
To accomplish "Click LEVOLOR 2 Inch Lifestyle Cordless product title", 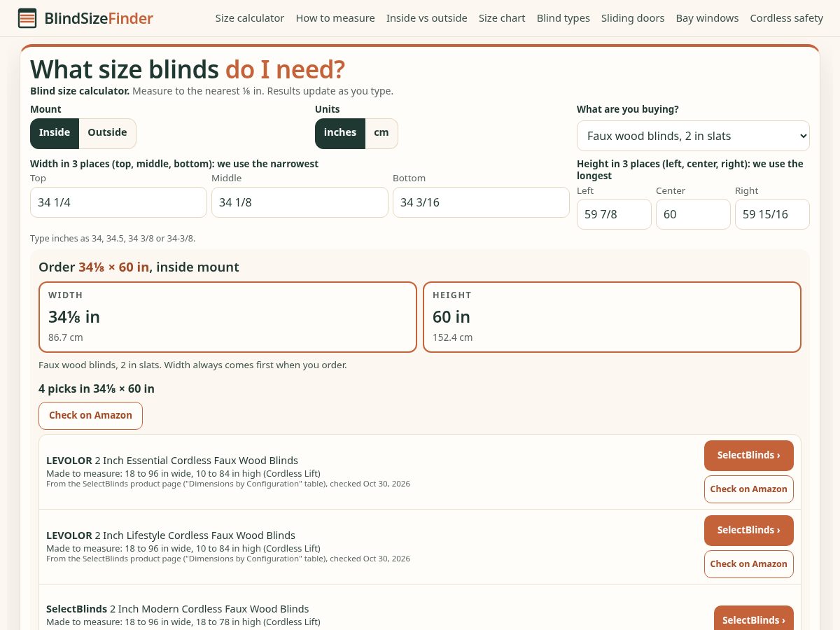I will click(171, 535).
